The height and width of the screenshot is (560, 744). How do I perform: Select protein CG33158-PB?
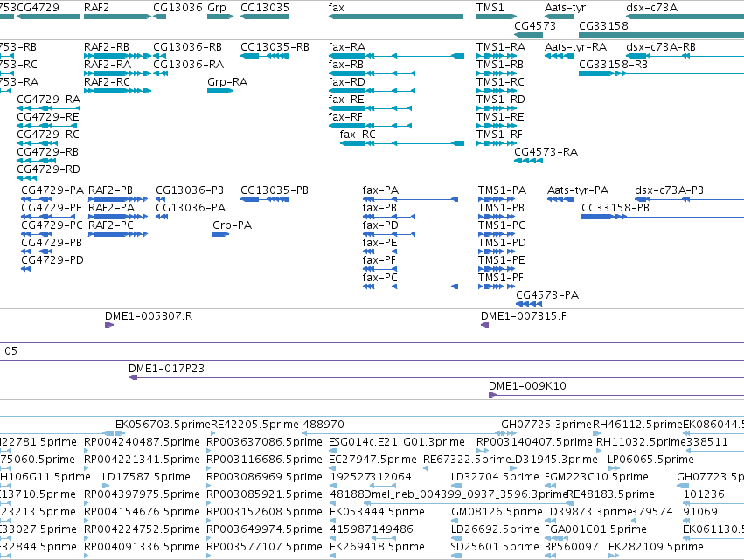point(663,217)
